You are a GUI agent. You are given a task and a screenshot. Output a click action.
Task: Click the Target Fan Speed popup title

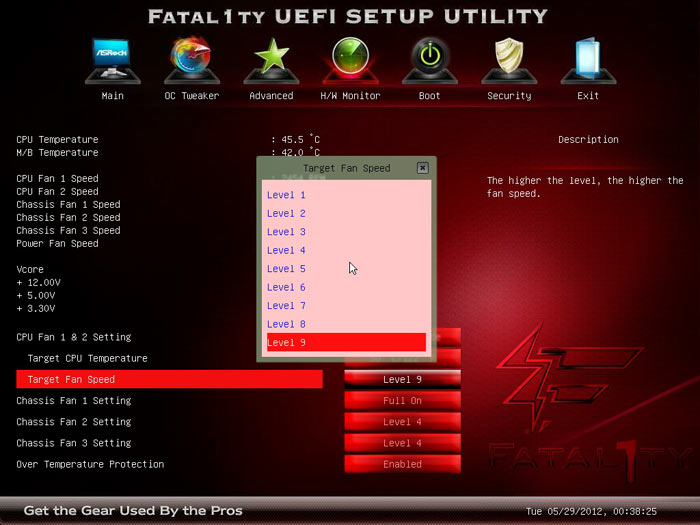pyautogui.click(x=346, y=168)
